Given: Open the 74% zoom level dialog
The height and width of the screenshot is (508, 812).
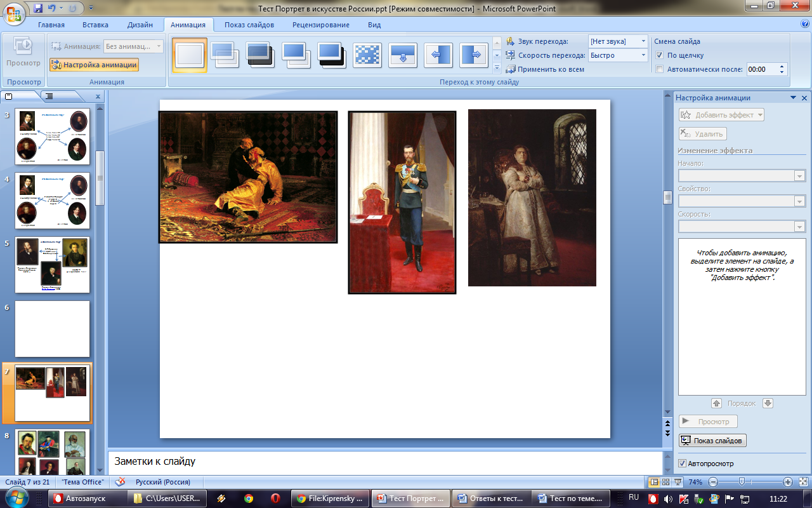Looking at the screenshot, I should click(695, 482).
